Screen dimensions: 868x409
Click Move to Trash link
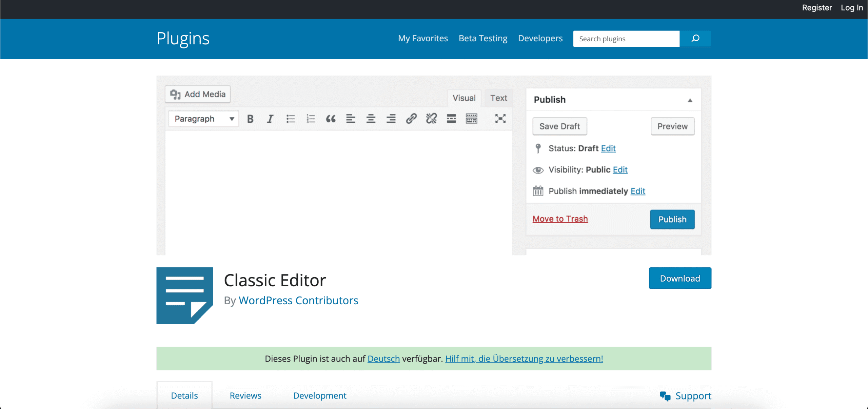[x=560, y=219]
